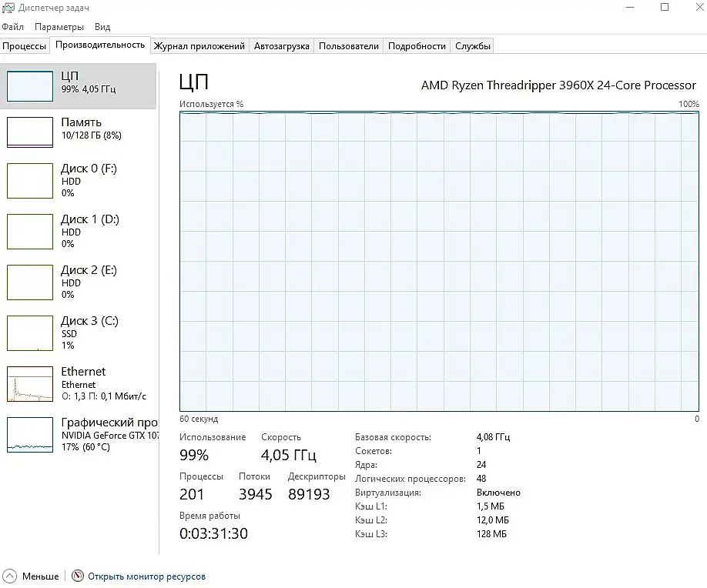Click the Базовая скорость 4,08 ГГц value
This screenshot has width=707, height=588.
click(x=493, y=437)
